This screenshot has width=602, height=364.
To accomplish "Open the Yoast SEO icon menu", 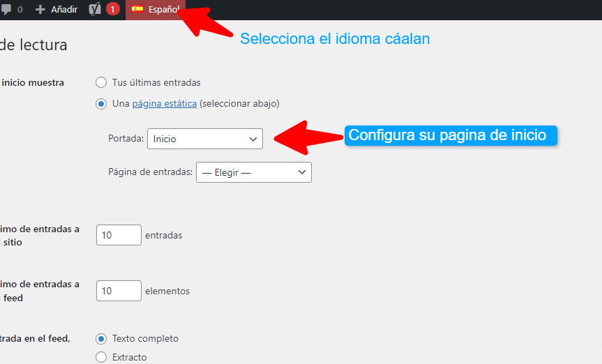I will pos(94,9).
